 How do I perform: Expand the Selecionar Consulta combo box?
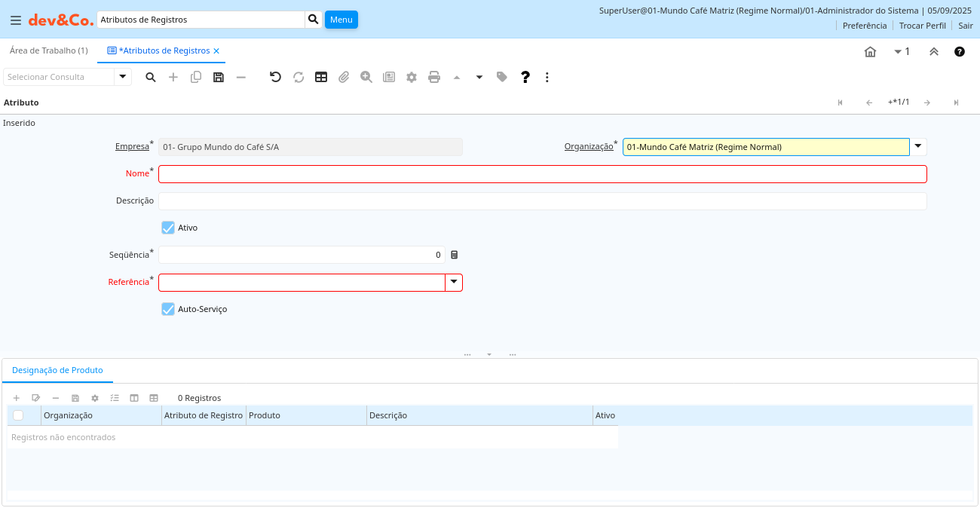click(x=123, y=77)
